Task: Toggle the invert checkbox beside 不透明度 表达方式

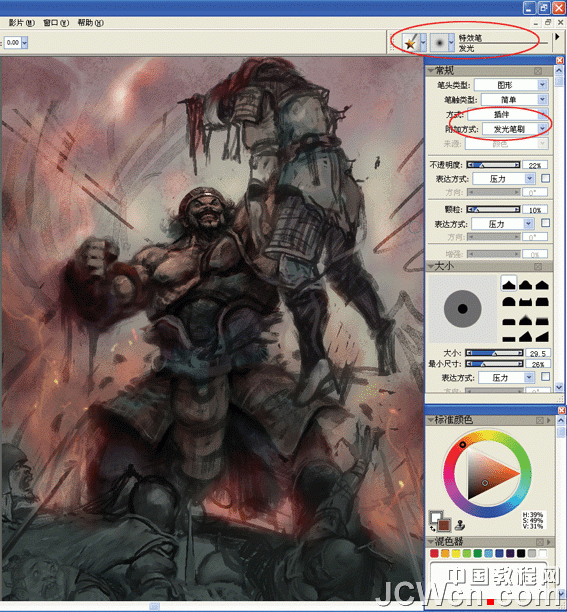Action: (x=545, y=178)
